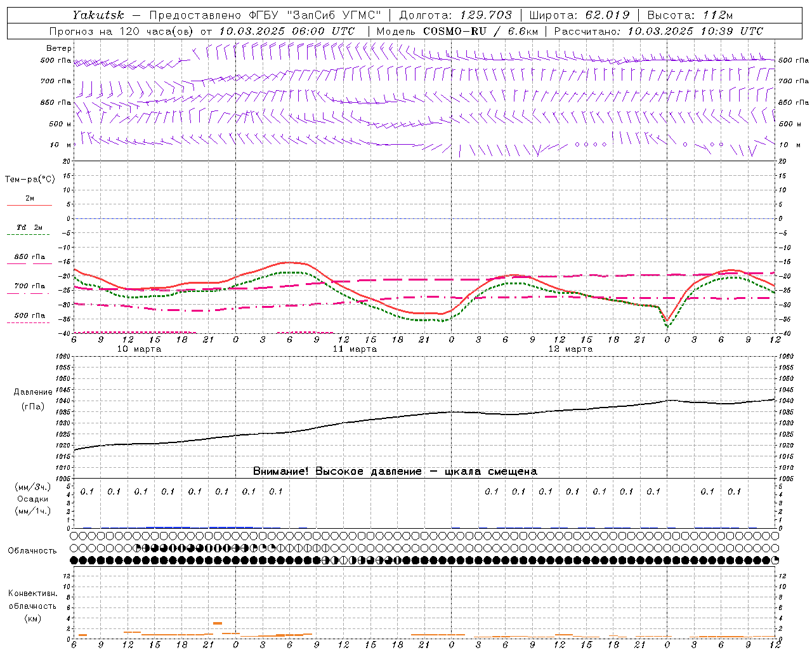Click the 'Широта: 62.019' latitude field
The image size is (812, 650).
(579, 15)
